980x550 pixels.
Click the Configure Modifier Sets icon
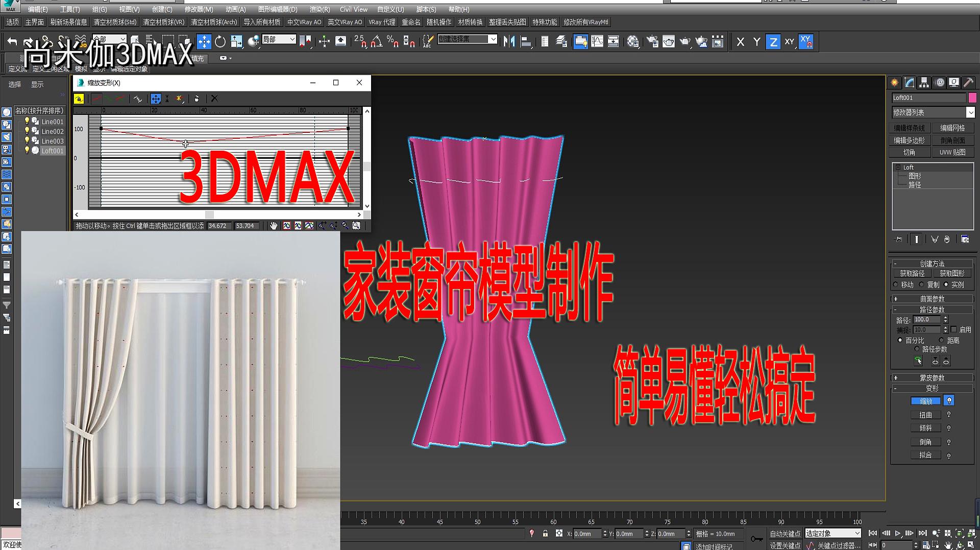965,239
